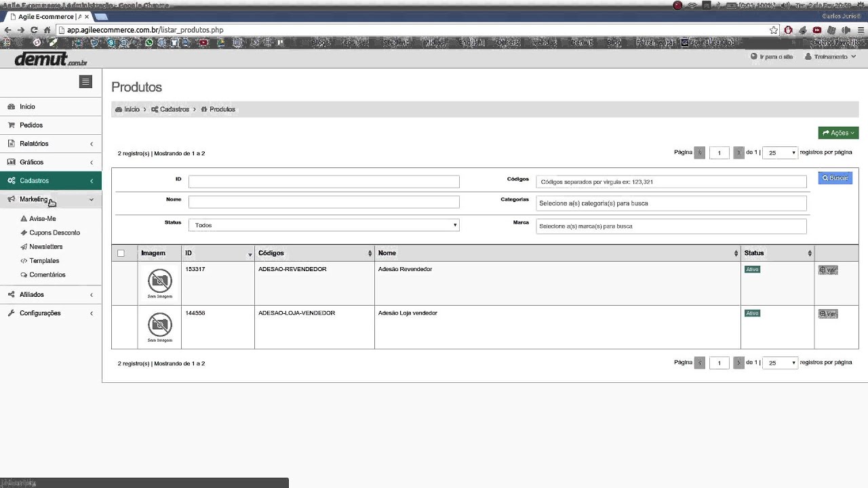This screenshot has height=488, width=868.
Task: Open the Status Todos dropdown
Action: tap(323, 225)
